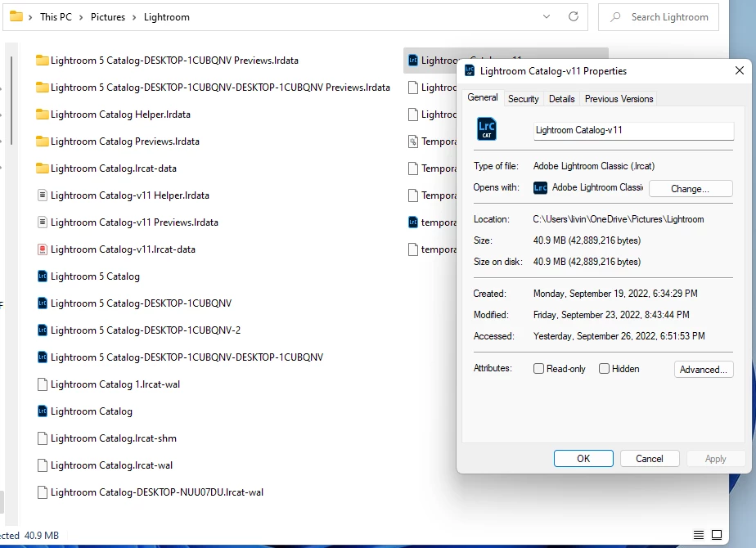Switch to the Security tab

[523, 99]
